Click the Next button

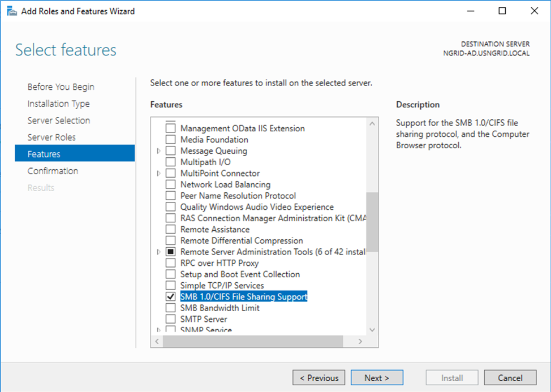(x=377, y=378)
